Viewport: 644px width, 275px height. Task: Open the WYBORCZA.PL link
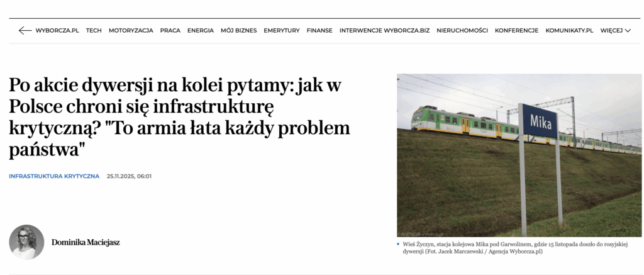[57, 30]
